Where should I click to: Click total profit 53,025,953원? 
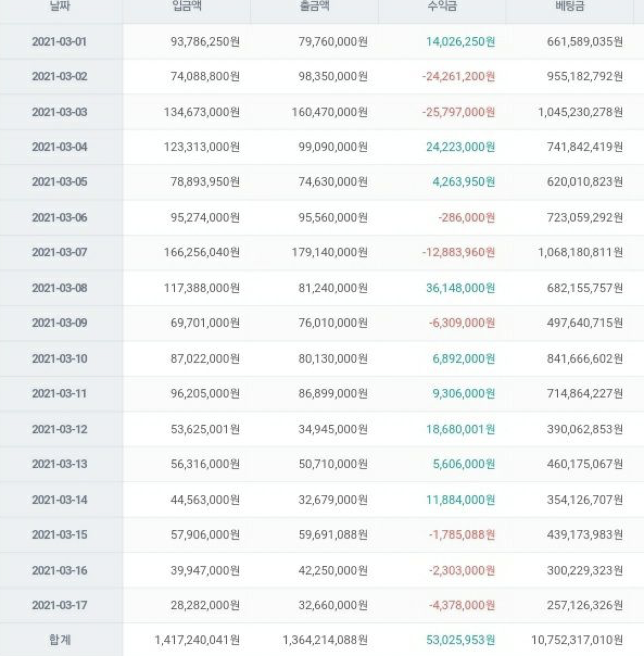pos(460,640)
